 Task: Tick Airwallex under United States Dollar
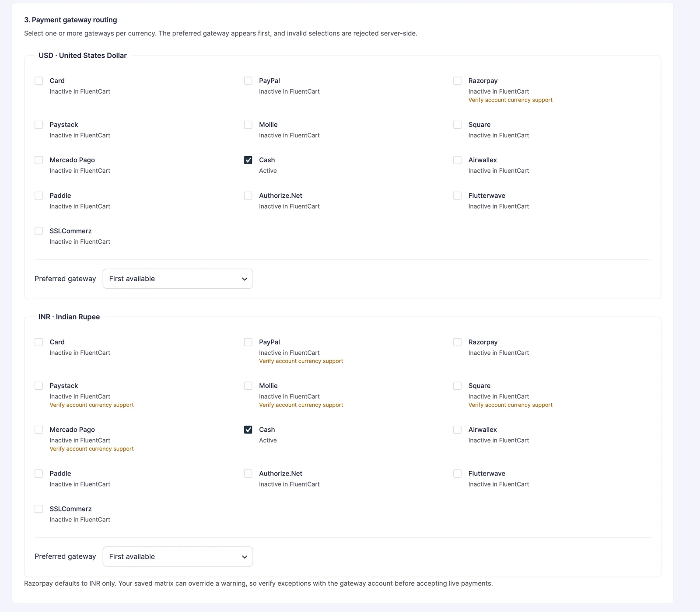click(457, 160)
